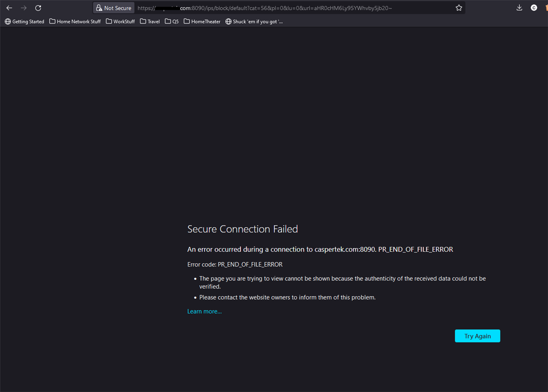Go back to the previous page

[x=9, y=8]
